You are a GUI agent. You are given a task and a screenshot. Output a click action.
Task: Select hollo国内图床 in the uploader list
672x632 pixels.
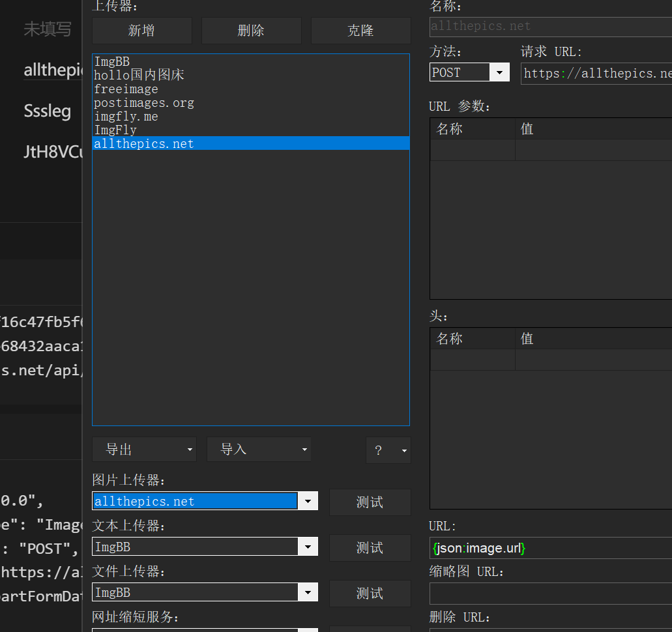tap(139, 75)
